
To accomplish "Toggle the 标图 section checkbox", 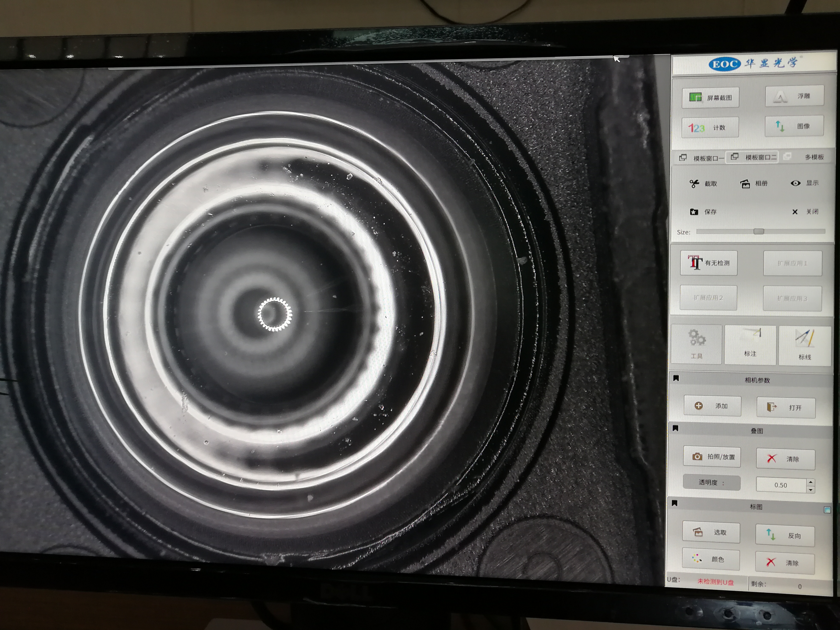I will 827,510.
